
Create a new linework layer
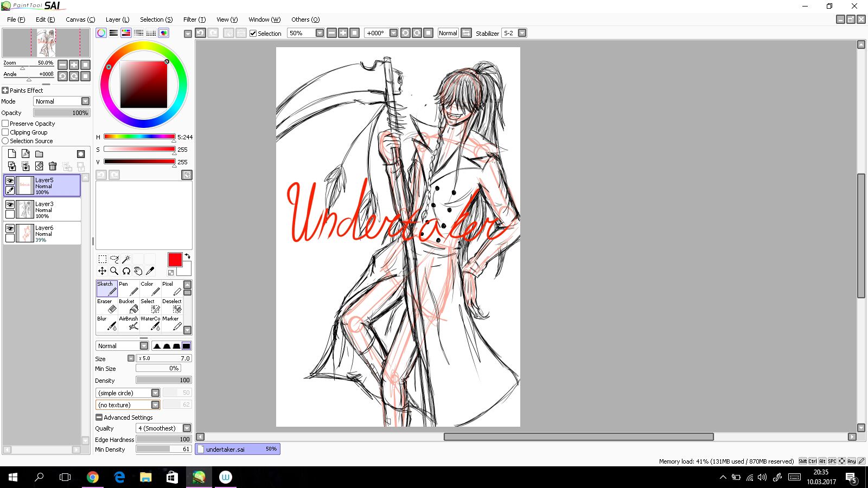(x=25, y=153)
